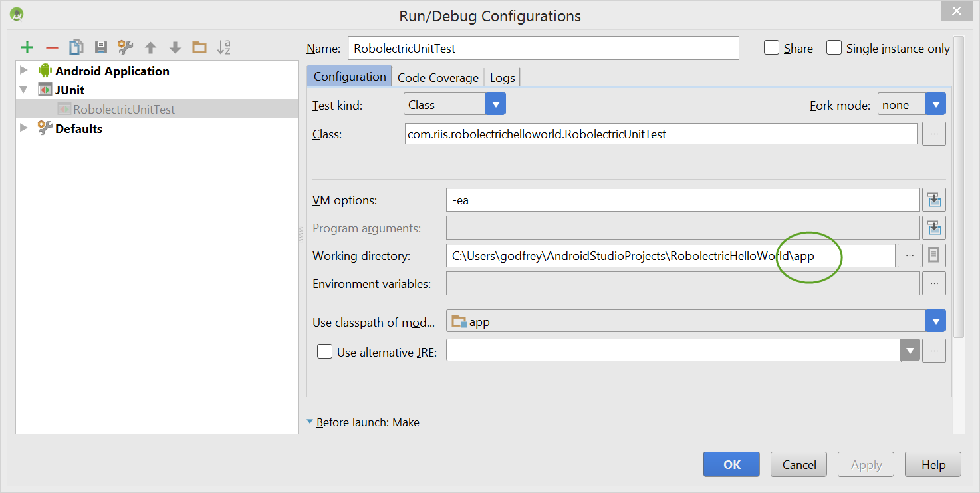The image size is (980, 493).
Task: Insert path macro into working directory
Action: tap(934, 255)
